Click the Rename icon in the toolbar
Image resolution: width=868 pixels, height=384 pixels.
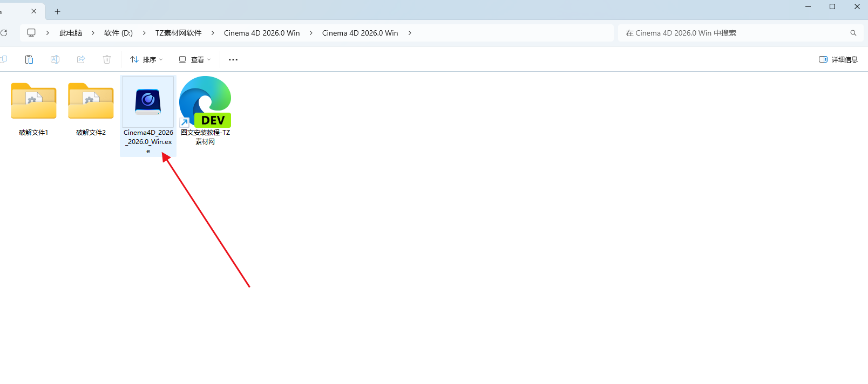coord(55,59)
